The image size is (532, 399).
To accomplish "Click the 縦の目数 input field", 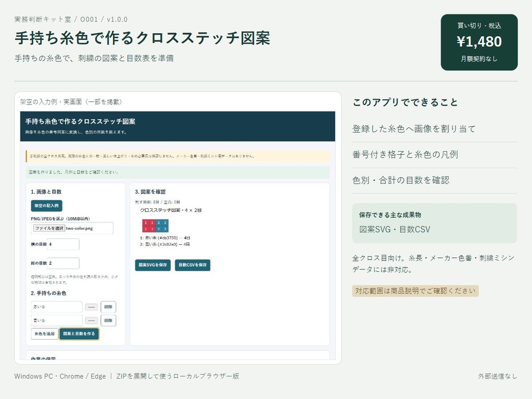I will pyautogui.click(x=63, y=263).
